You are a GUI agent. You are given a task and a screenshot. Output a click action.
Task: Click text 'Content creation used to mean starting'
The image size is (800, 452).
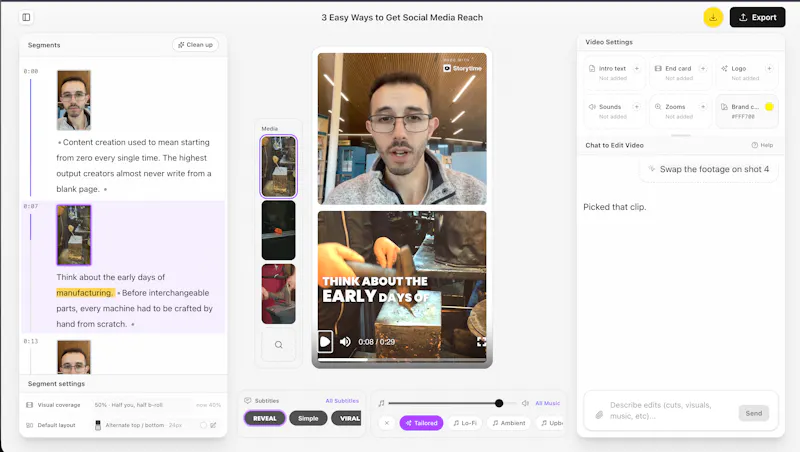(136, 142)
